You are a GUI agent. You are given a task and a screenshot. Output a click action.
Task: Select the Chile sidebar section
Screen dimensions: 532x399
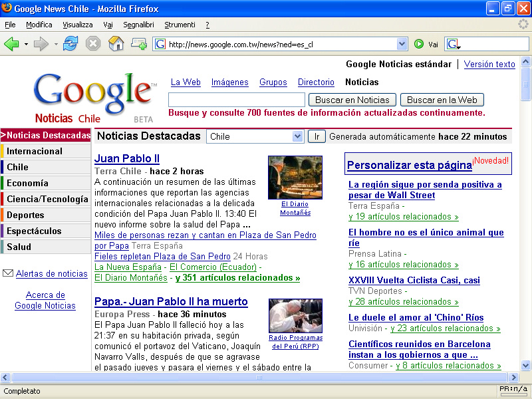pyautogui.click(x=45, y=167)
